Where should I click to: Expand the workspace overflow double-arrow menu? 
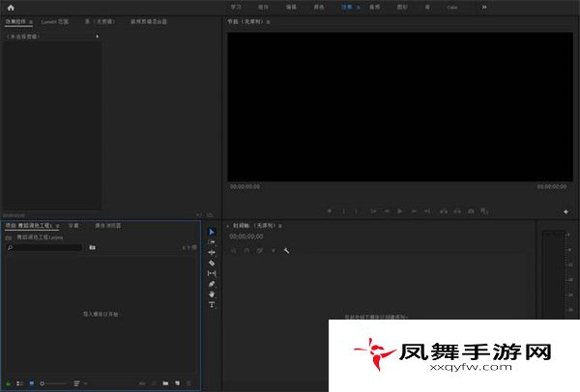point(484,7)
